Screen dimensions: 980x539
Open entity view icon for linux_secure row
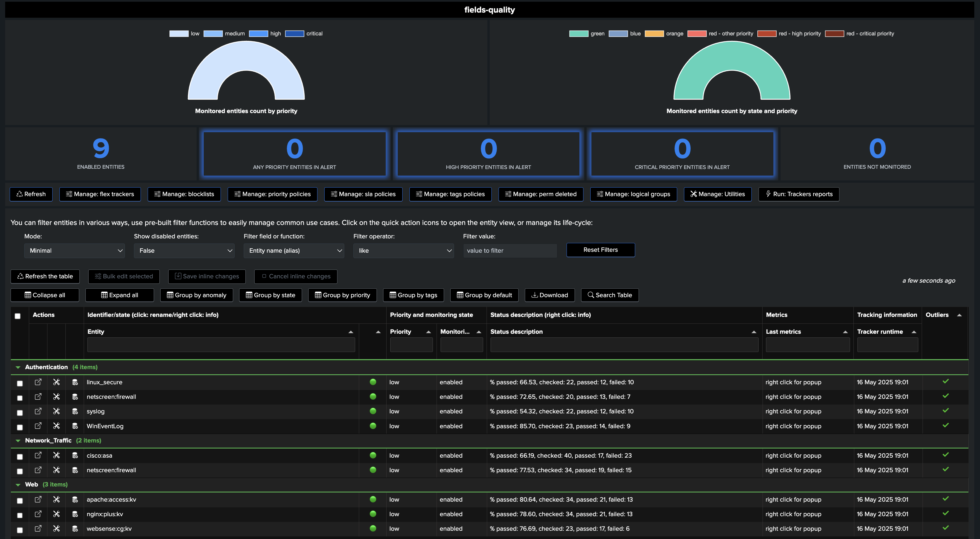click(38, 382)
